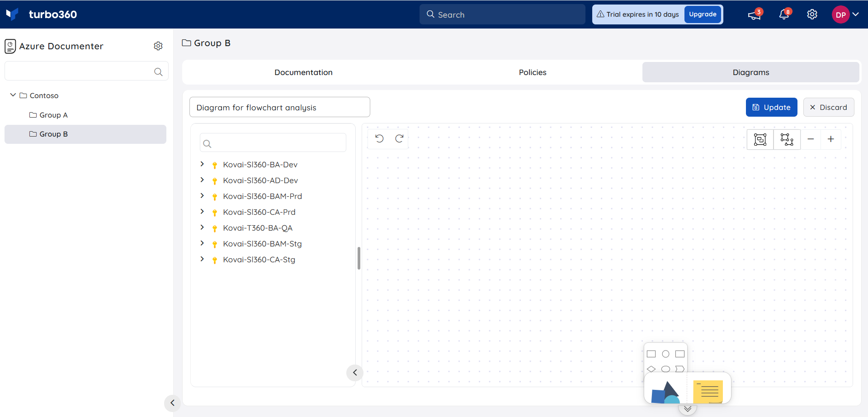Pick the ellipse shape from palette

point(665,369)
